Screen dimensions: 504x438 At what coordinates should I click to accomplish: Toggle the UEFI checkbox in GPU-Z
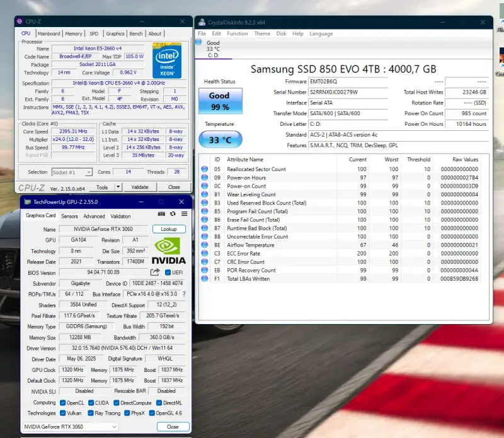(x=168, y=272)
